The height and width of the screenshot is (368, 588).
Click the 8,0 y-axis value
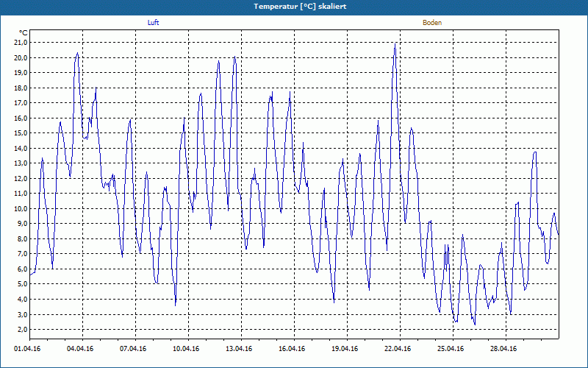pos(22,238)
